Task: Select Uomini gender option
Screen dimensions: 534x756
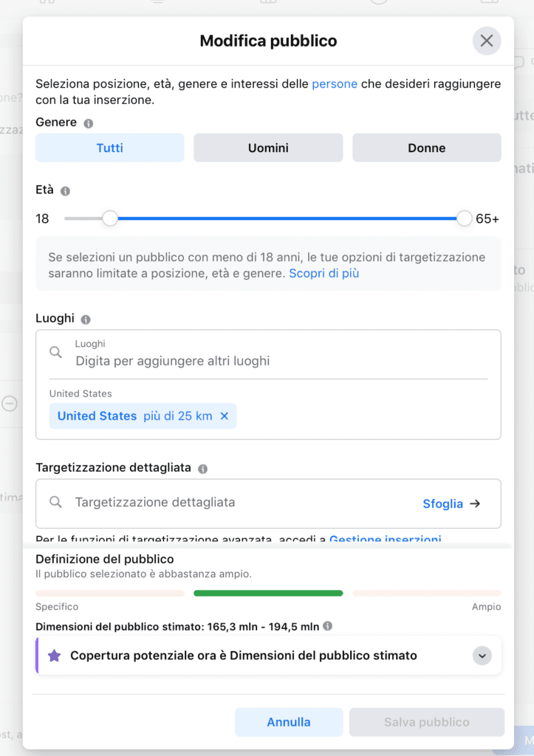Action: coord(268,148)
